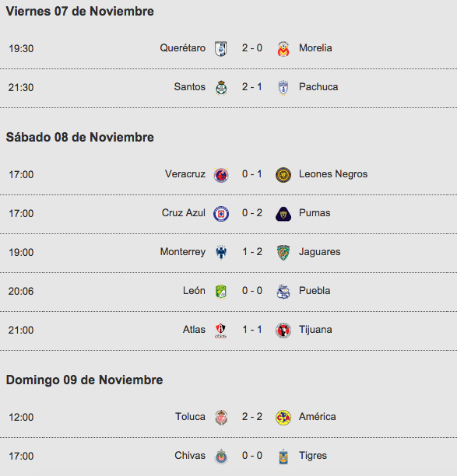This screenshot has width=457, height=476.
Task: Select the Pumas team crest
Action: 283,214
